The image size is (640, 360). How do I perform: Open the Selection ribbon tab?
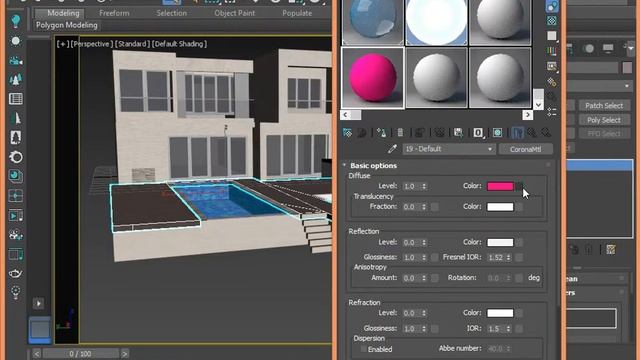(171, 13)
